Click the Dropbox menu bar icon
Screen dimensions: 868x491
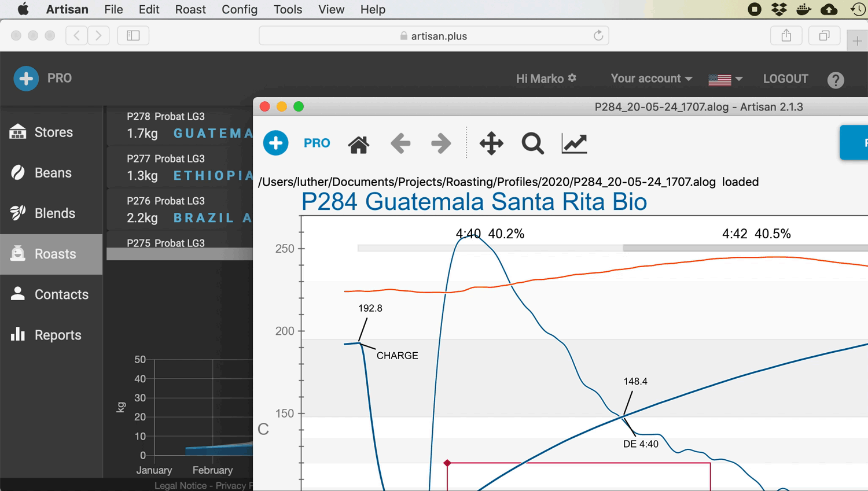click(x=779, y=9)
